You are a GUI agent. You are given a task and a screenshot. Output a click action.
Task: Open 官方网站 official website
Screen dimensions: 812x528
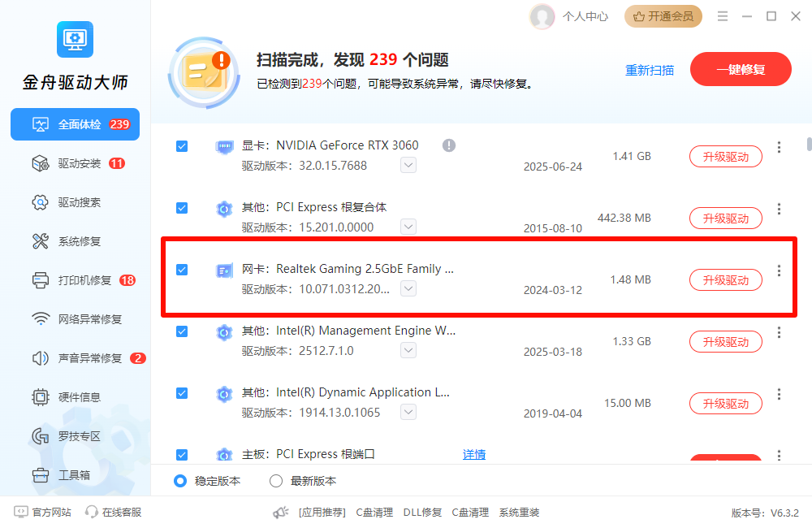point(43,512)
